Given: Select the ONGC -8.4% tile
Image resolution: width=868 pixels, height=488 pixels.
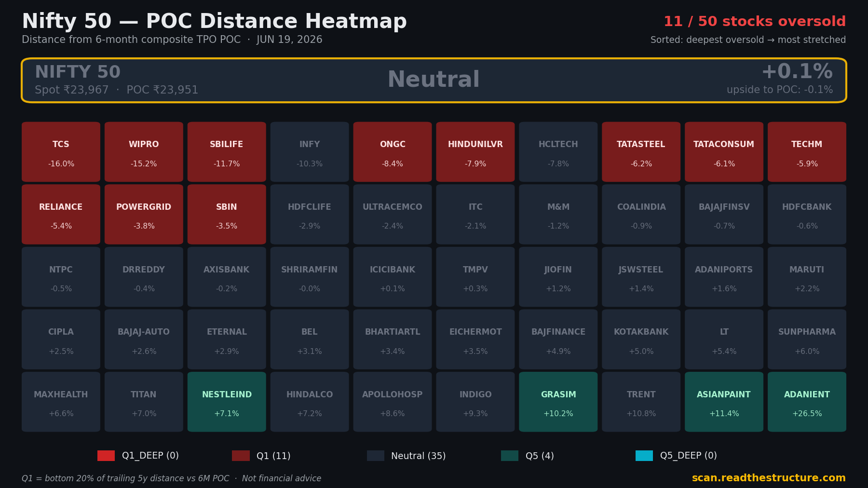Looking at the screenshot, I should point(393,152).
